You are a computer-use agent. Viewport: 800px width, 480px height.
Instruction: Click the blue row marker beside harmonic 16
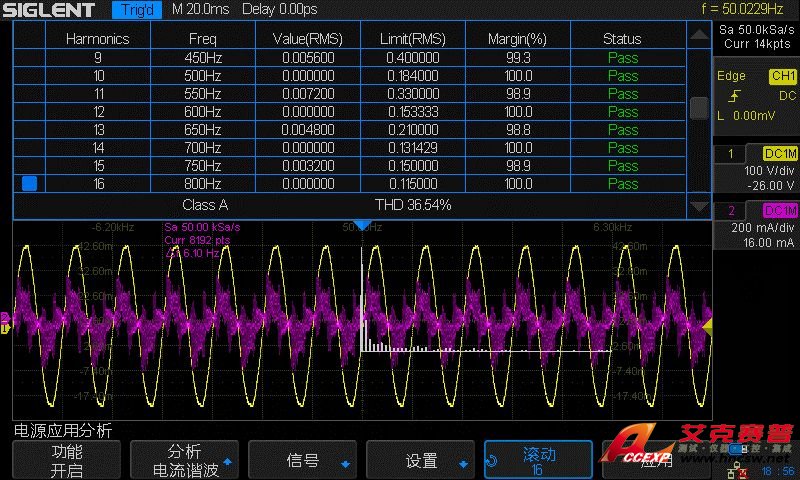click(29, 183)
